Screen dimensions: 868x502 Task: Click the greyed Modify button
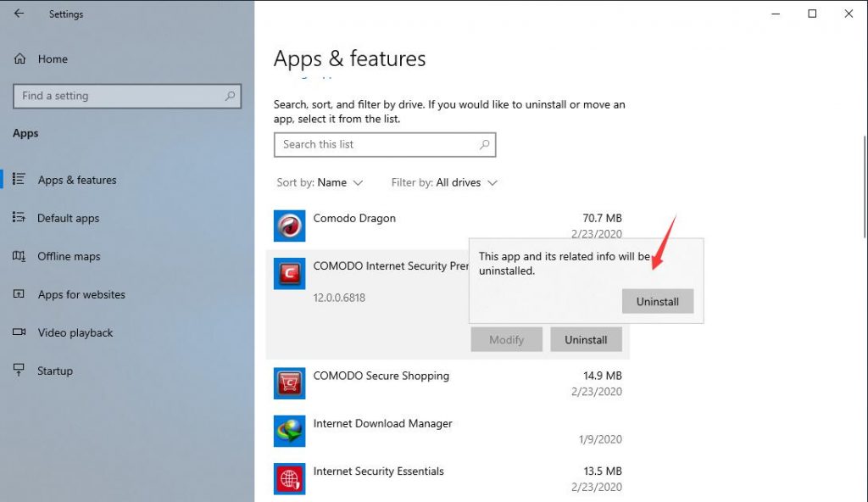[507, 340]
